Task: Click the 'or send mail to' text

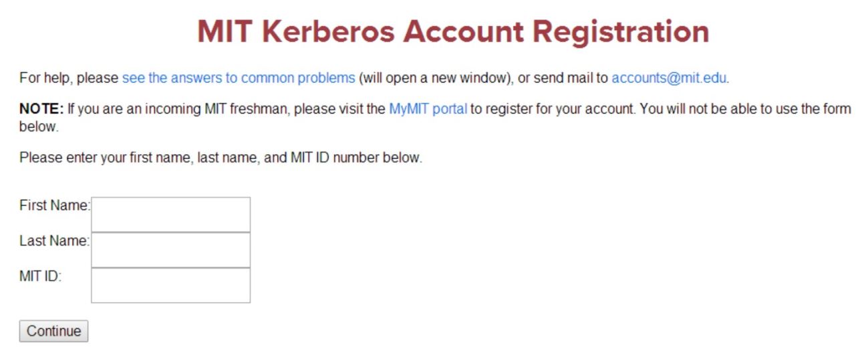Action: [x=563, y=78]
